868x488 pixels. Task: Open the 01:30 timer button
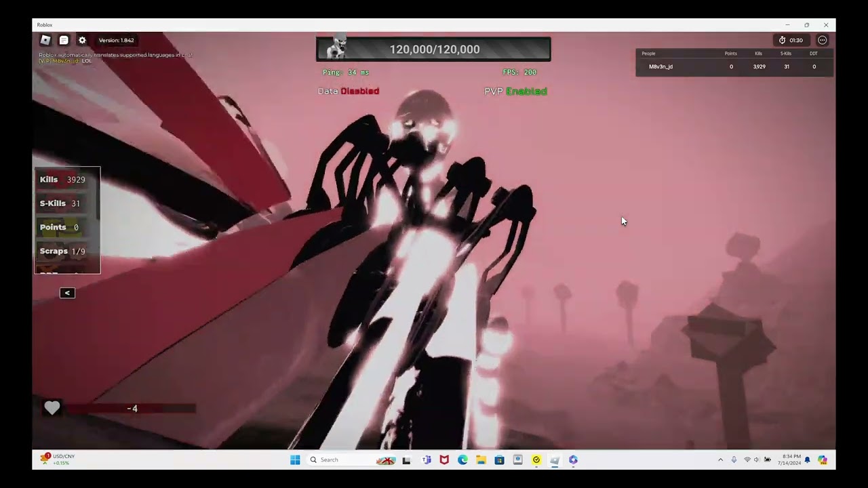click(x=791, y=40)
